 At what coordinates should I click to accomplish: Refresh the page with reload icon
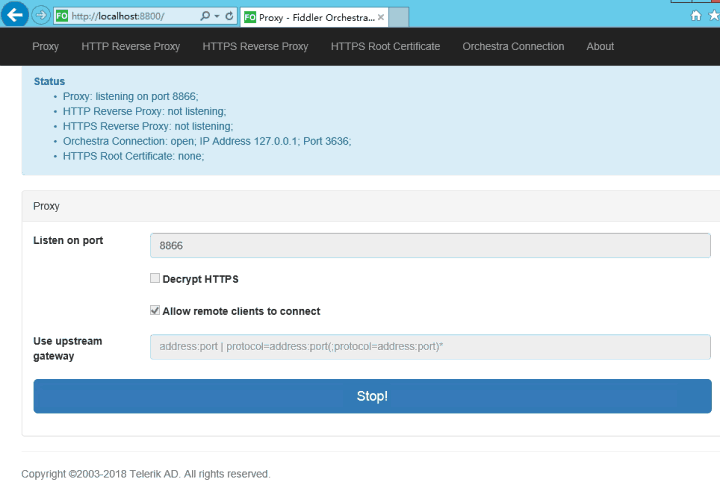[x=229, y=16]
